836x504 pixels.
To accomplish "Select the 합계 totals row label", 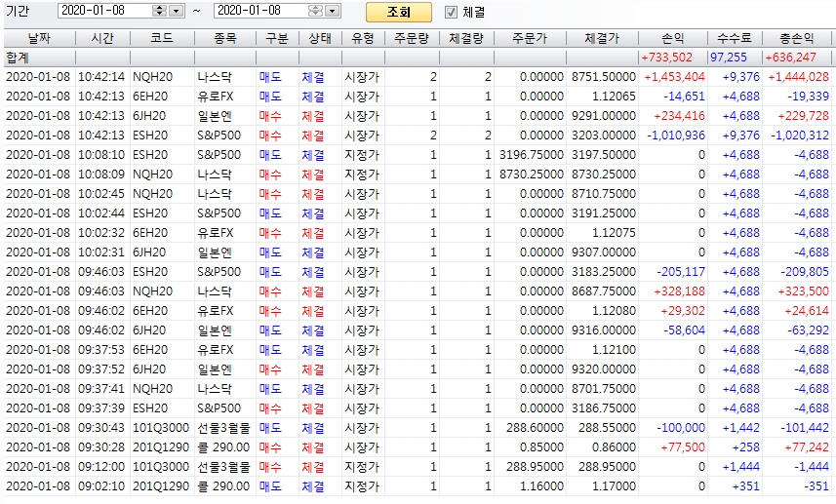I will pyautogui.click(x=17, y=58).
